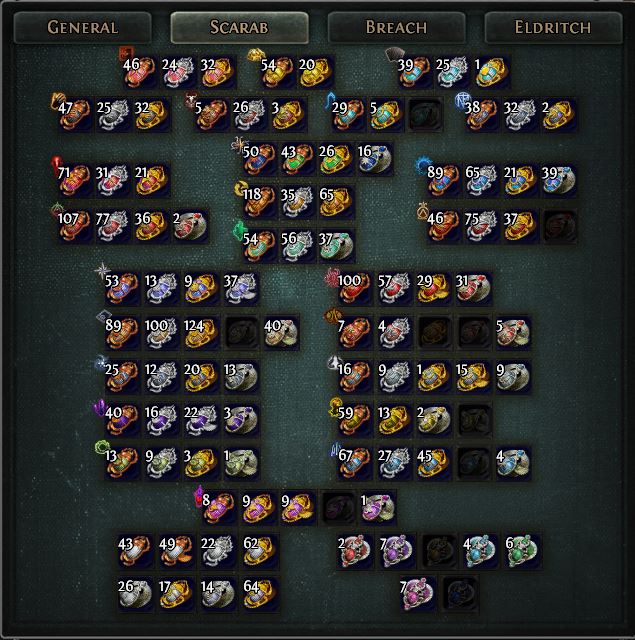Select the red scarab stack showing 100
635x640 pixels.
click(x=354, y=288)
